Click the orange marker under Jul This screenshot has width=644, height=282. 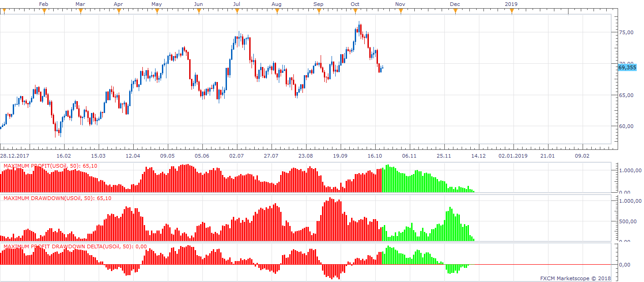(237, 11)
